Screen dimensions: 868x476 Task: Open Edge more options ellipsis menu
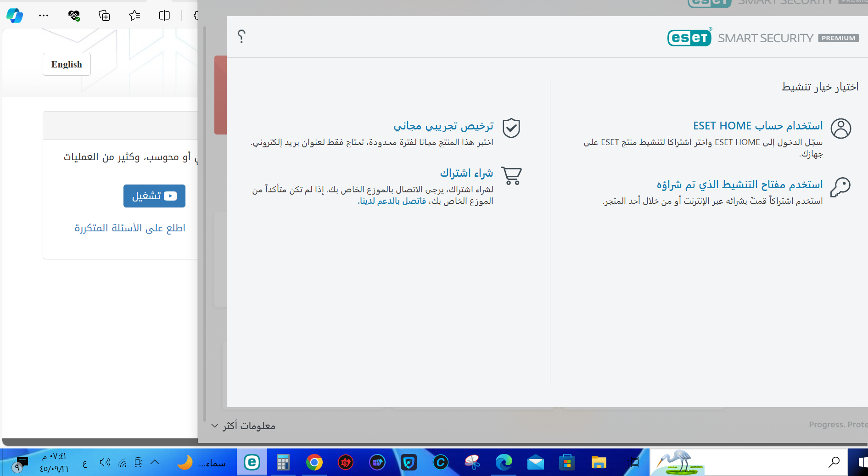click(x=44, y=16)
